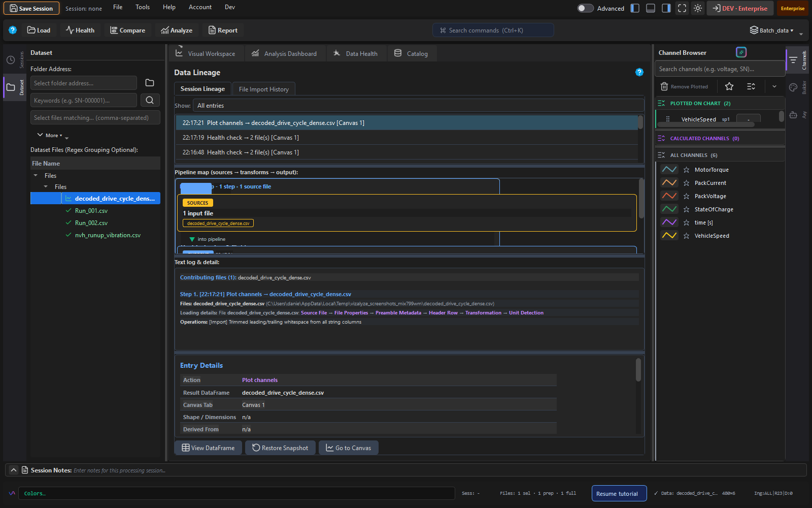Screen dimensions: 812x508
Task: Open the channel toolbar chevron dropdown
Action: (774, 86)
